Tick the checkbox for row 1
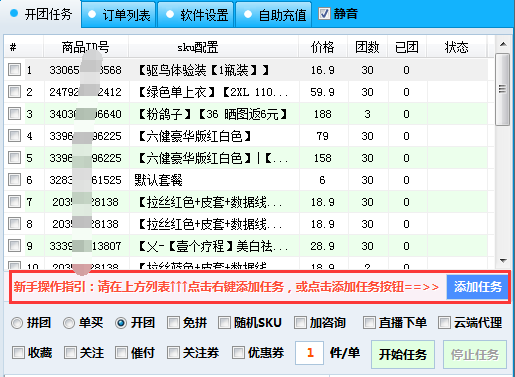This screenshot has height=377, width=515. pyautogui.click(x=14, y=70)
